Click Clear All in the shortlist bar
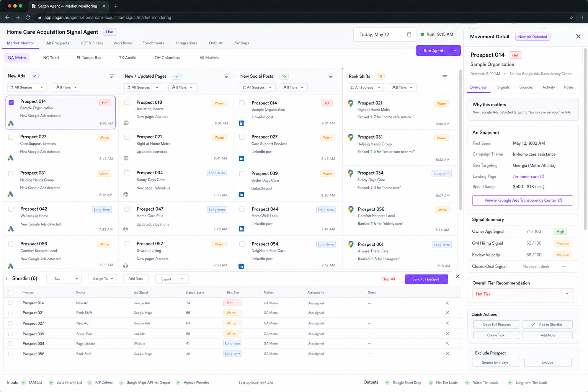This screenshot has height=392, width=588. 388,279
